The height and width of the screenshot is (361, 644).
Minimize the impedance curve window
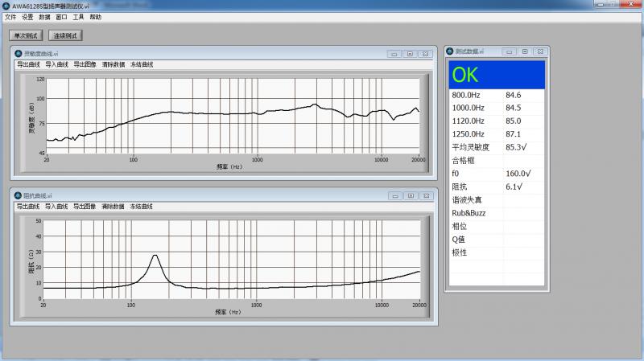pyautogui.click(x=394, y=195)
